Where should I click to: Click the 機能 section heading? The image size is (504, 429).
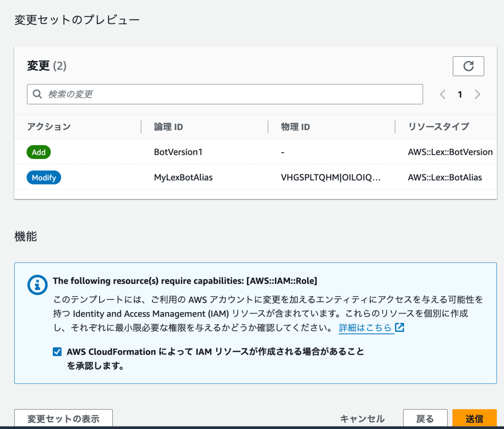(x=25, y=236)
